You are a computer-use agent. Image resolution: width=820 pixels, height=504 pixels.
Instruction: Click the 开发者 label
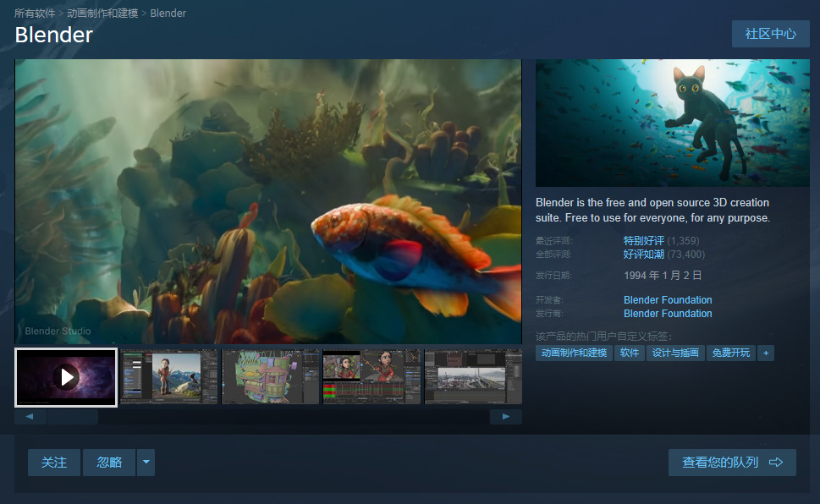click(x=549, y=300)
